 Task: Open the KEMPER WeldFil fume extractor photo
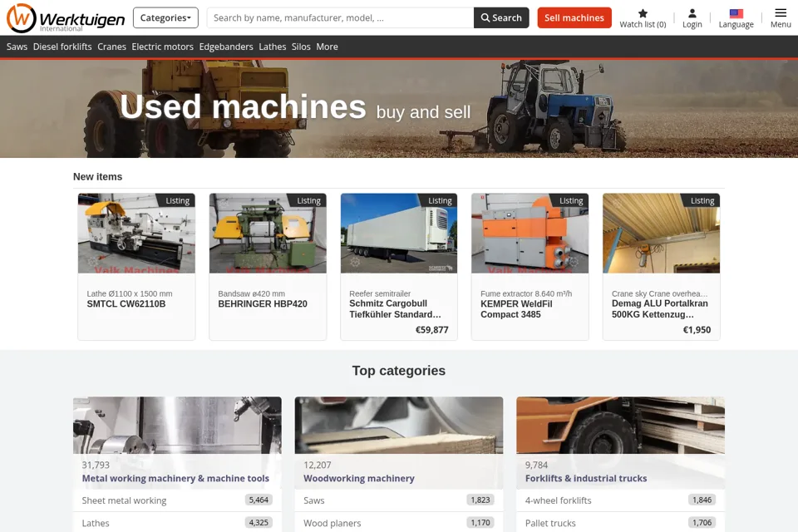tap(530, 233)
